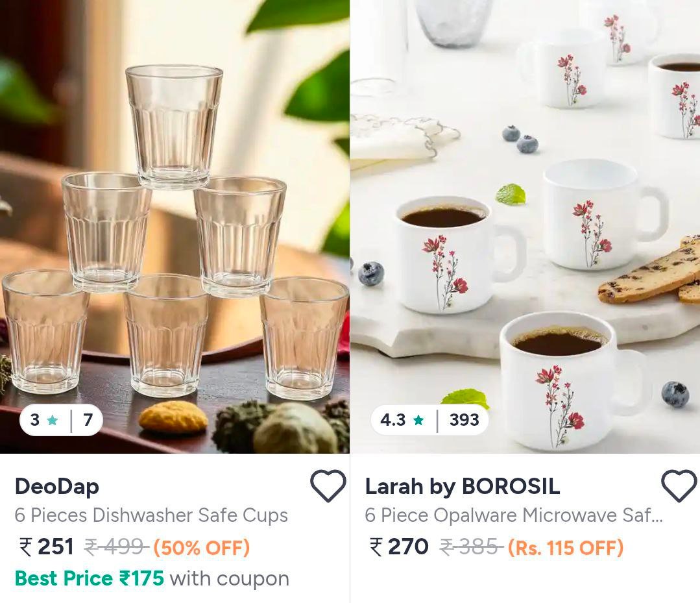This screenshot has width=700, height=603.
Task: Click the DeoDap brand name
Action: (x=56, y=486)
